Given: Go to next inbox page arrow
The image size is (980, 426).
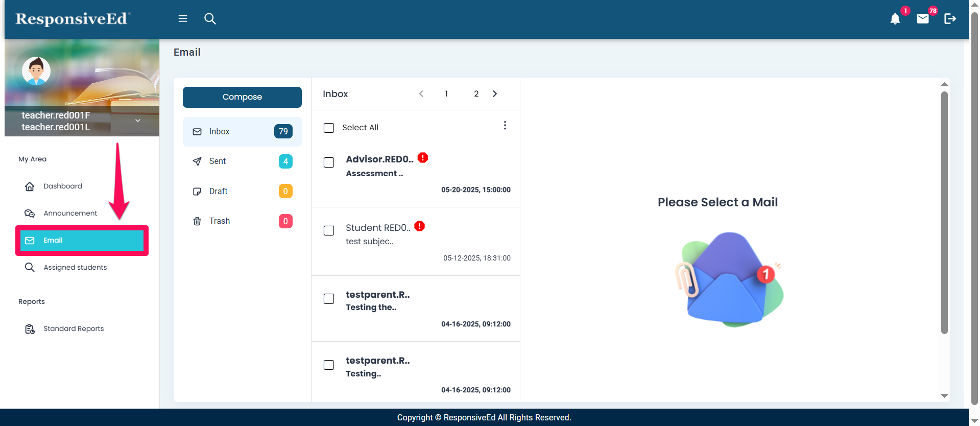Looking at the screenshot, I should 494,94.
